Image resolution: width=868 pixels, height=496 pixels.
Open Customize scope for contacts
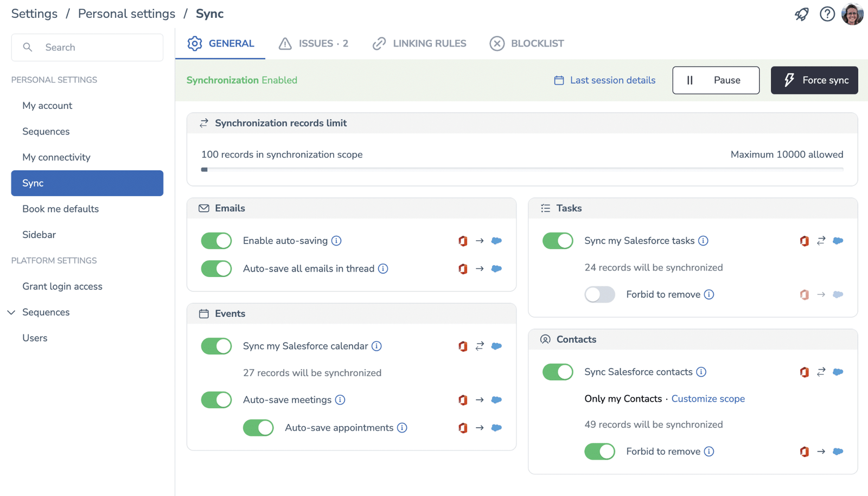click(x=707, y=399)
